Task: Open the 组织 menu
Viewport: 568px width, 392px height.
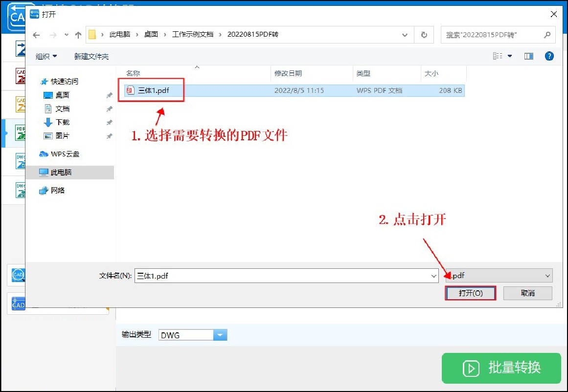Action: point(45,56)
